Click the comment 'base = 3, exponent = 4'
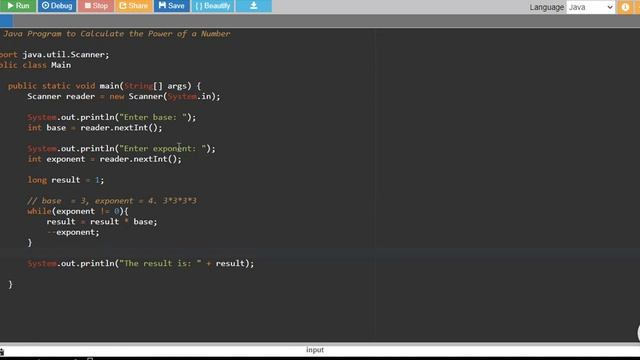Viewport: 640px width, 360px height. 112,200
